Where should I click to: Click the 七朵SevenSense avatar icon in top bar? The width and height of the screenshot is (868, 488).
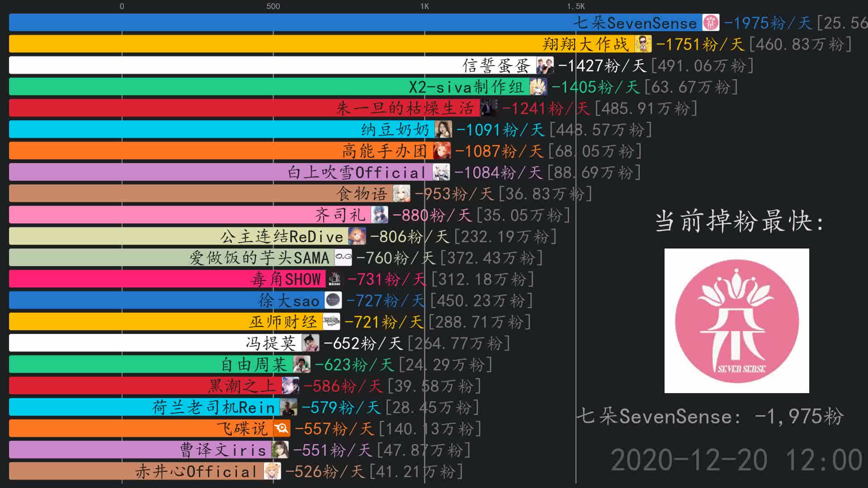click(711, 23)
